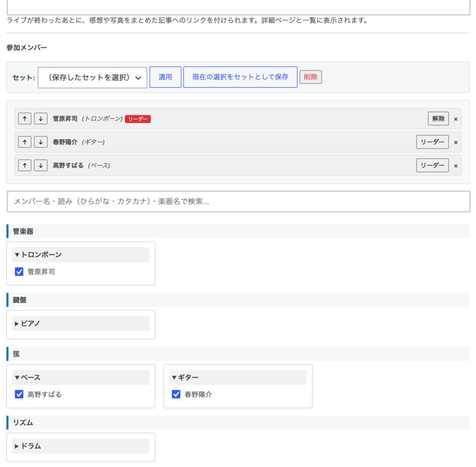Move 春野陽介 up in the list
This screenshot has height=467, width=476.
25,142
